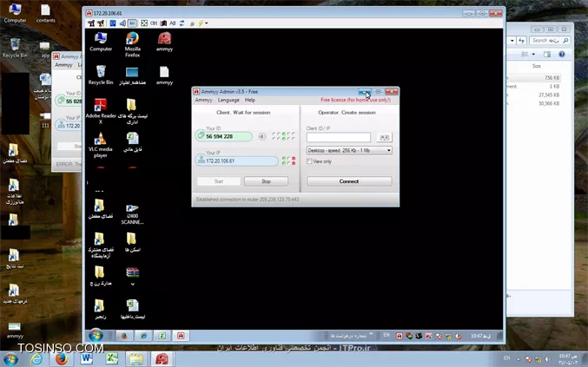Viewport: 588px width, 367px height.
Task: Select the red ammyy application icon on remote desktop
Action: [x=164, y=42]
